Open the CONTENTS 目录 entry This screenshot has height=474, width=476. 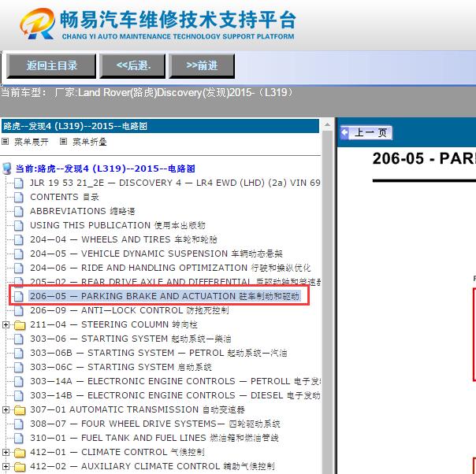[65, 197]
